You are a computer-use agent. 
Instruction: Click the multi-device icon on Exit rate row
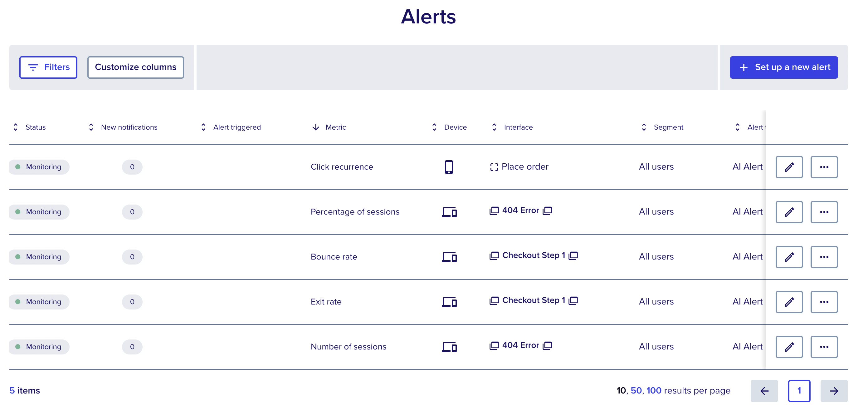pyautogui.click(x=449, y=302)
